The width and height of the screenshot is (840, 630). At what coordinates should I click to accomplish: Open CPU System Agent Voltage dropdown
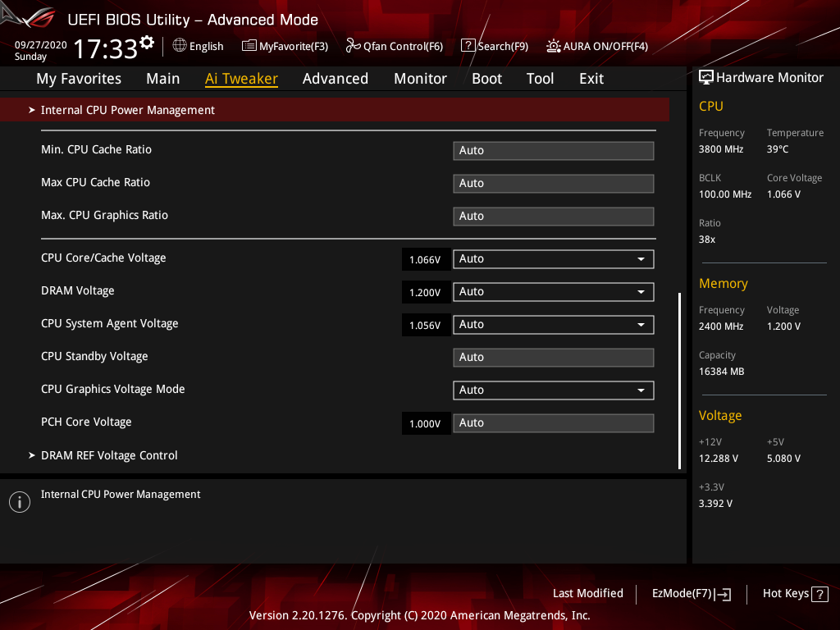(554, 325)
